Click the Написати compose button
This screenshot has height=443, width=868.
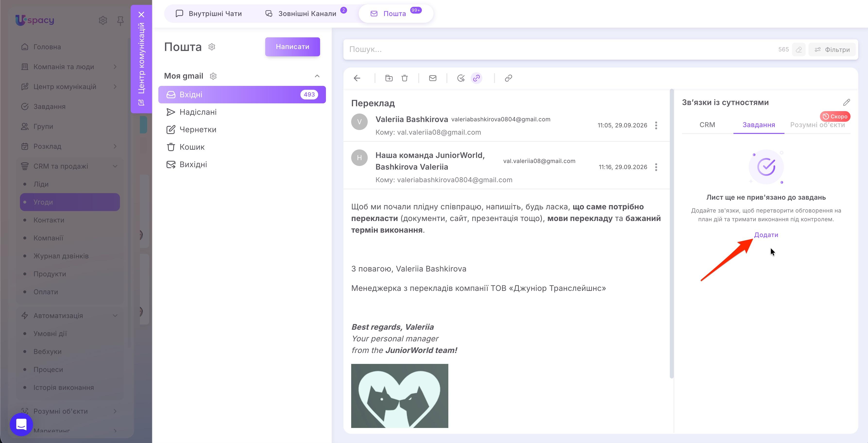coord(292,47)
